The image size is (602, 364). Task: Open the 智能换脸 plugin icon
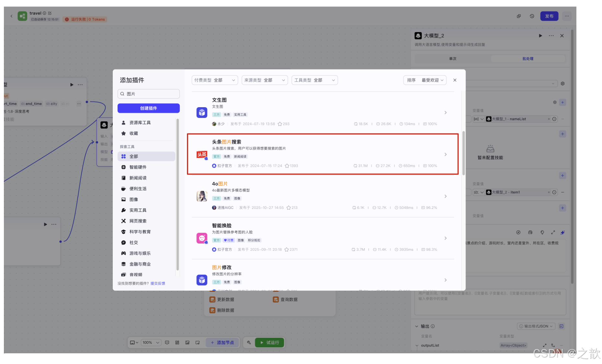coord(202,238)
